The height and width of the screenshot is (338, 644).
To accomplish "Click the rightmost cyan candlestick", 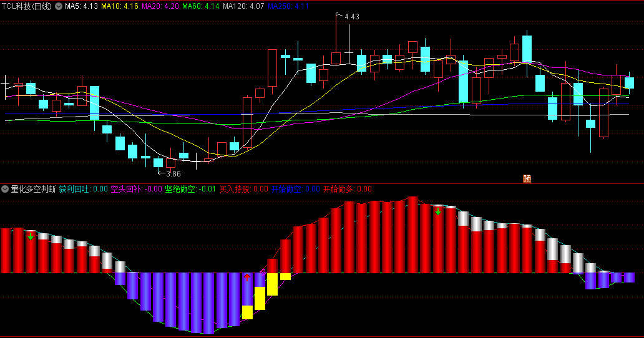I will pyautogui.click(x=629, y=82).
